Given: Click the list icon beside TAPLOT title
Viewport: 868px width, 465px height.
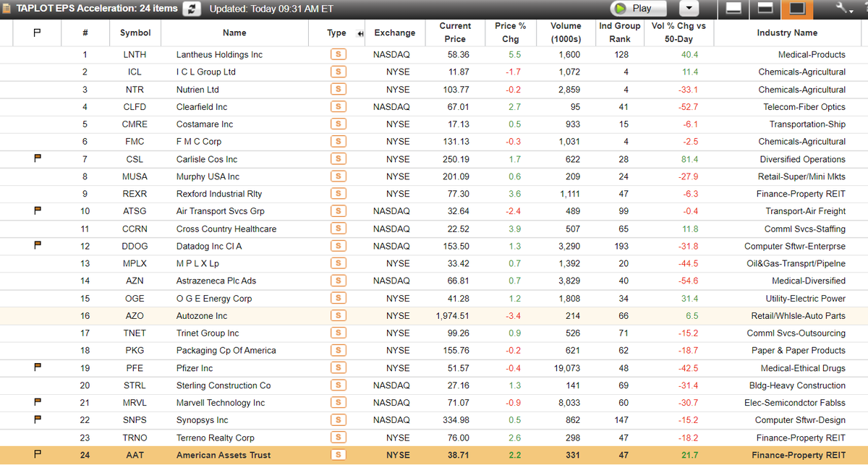Looking at the screenshot, I should [7, 9].
